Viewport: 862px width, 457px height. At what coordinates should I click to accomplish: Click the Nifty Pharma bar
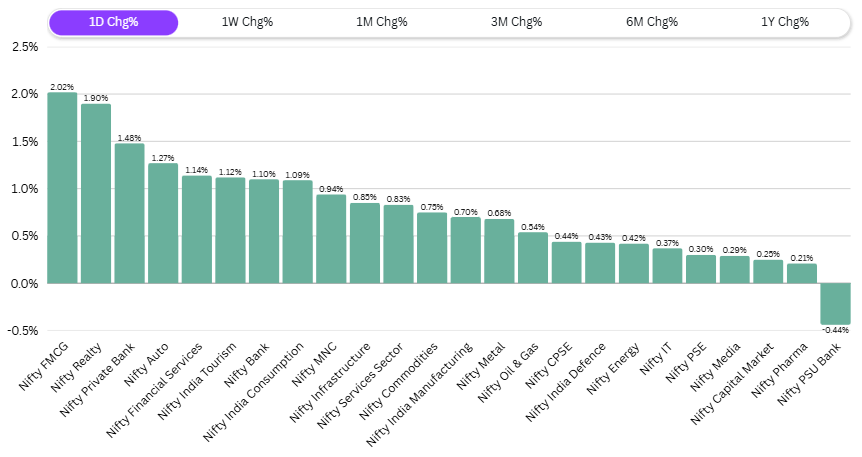[x=801, y=273]
